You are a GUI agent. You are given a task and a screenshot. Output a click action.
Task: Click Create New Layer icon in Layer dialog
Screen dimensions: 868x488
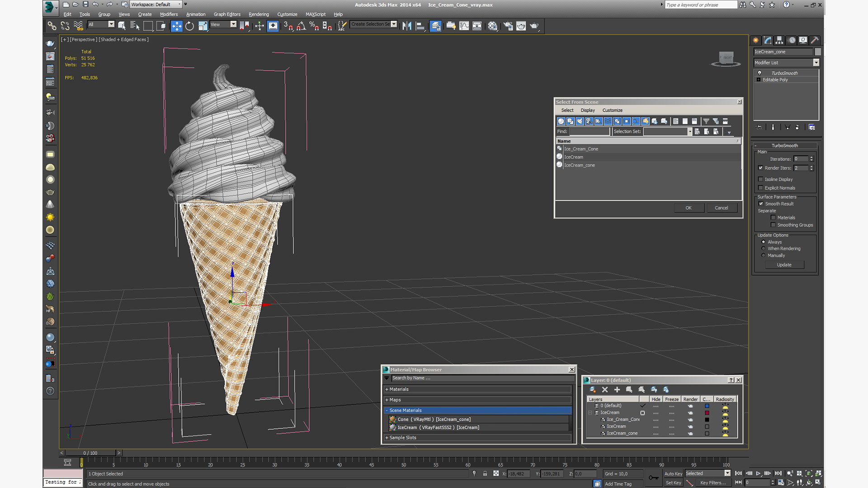(x=593, y=389)
